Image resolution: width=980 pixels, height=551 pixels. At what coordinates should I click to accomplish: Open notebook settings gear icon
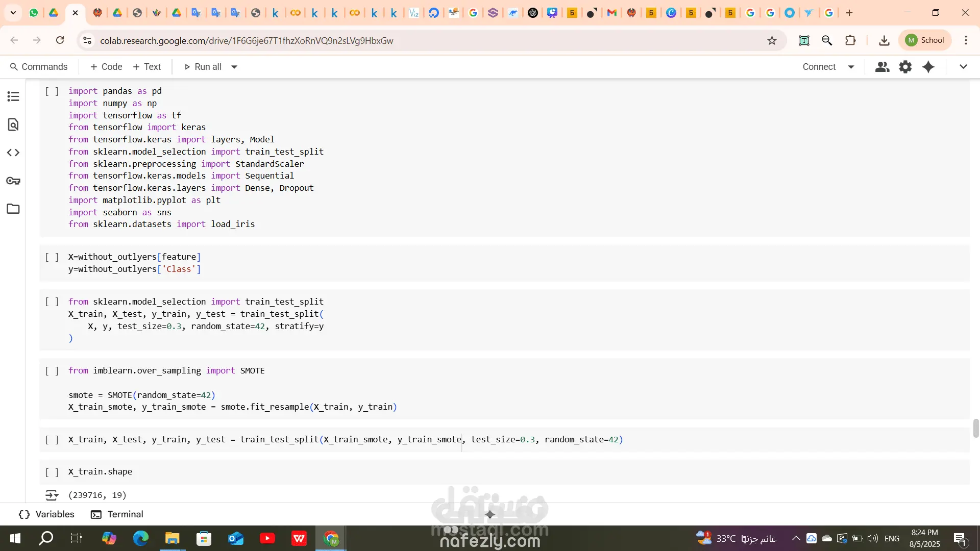[x=905, y=67]
